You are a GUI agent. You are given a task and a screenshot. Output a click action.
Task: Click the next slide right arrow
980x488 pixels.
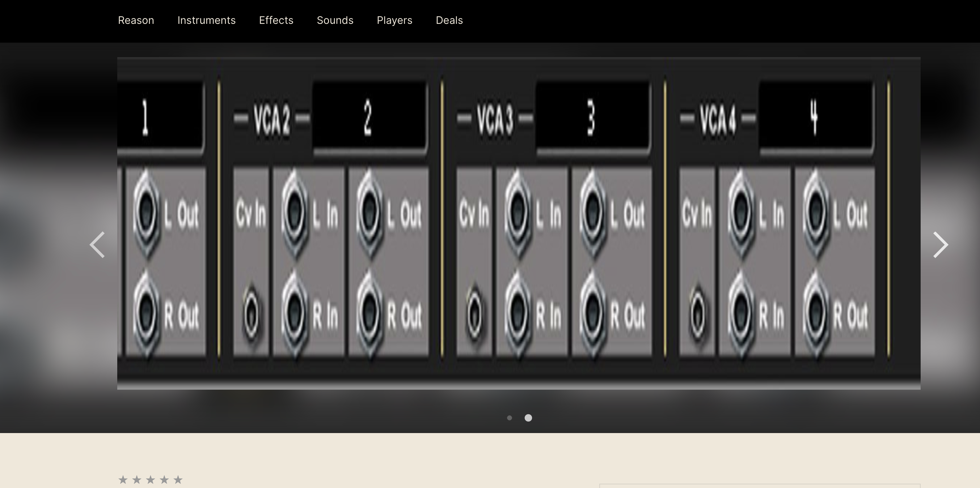(940, 245)
